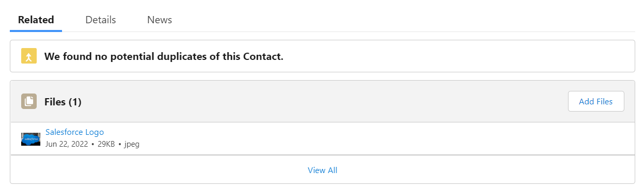Switch to the Details tab
Screen dimensions: 644x187
(x=101, y=20)
